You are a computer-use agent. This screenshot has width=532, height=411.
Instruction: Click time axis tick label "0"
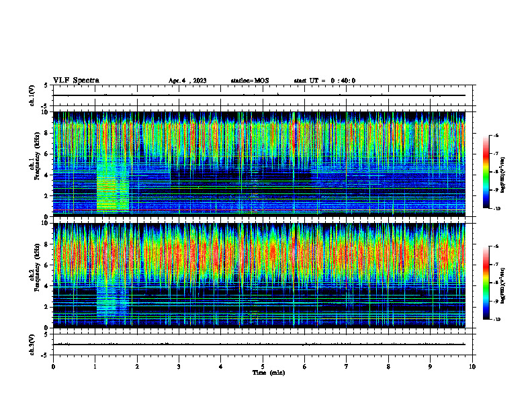coord(53,367)
